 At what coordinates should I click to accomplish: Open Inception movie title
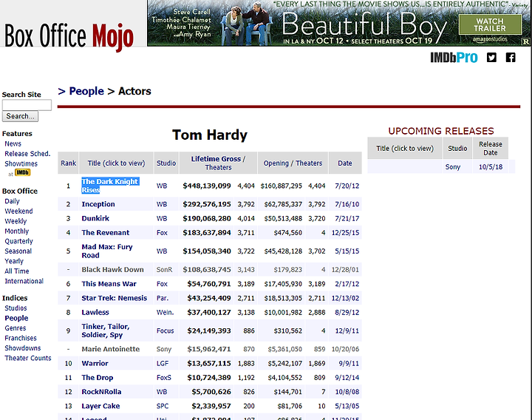(x=98, y=204)
